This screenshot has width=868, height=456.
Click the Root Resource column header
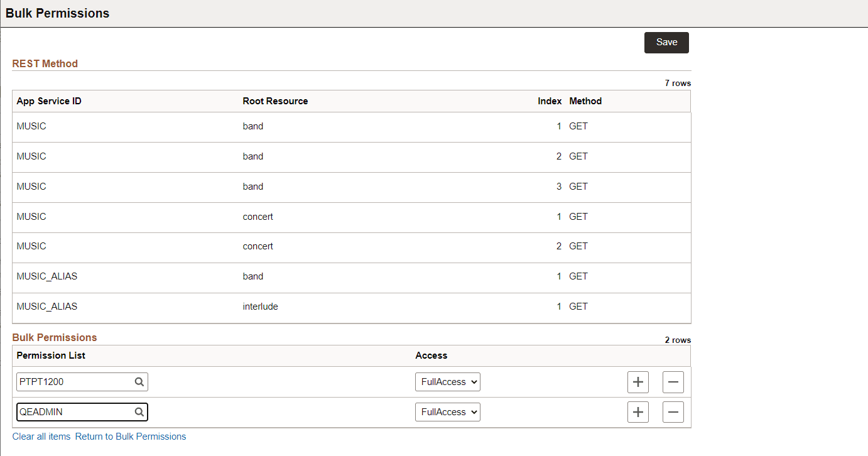[x=275, y=100]
